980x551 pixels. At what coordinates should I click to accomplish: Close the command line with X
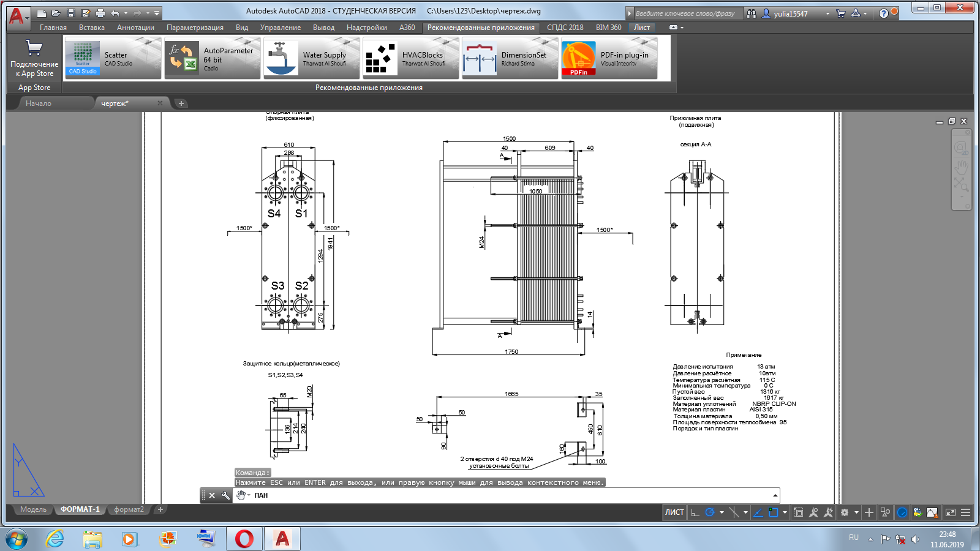[x=212, y=495]
